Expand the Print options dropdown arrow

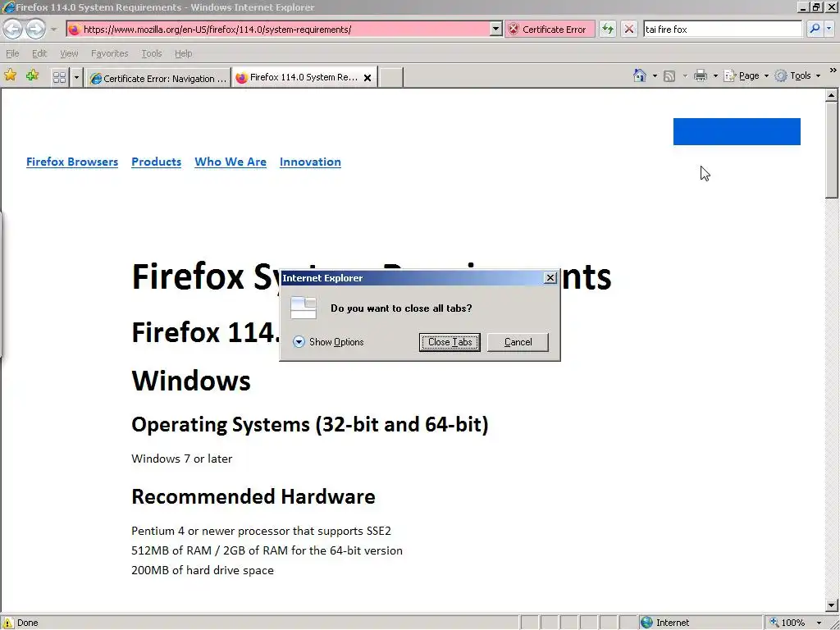tap(715, 76)
